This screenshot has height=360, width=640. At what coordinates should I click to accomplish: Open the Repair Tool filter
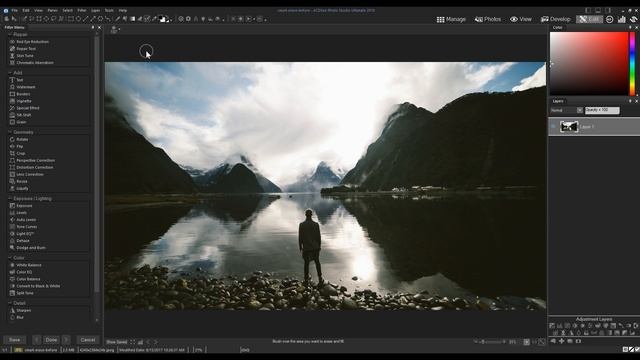pyautogui.click(x=22, y=49)
